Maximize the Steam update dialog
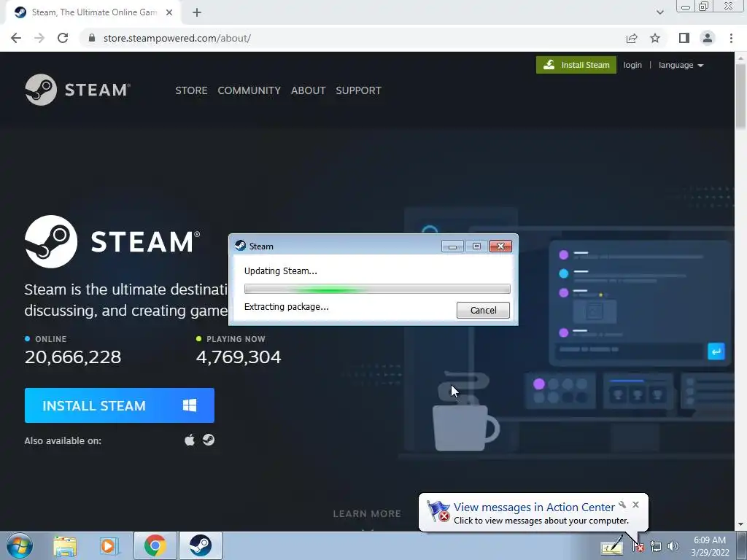Viewport: 747px width, 560px height. [476, 246]
